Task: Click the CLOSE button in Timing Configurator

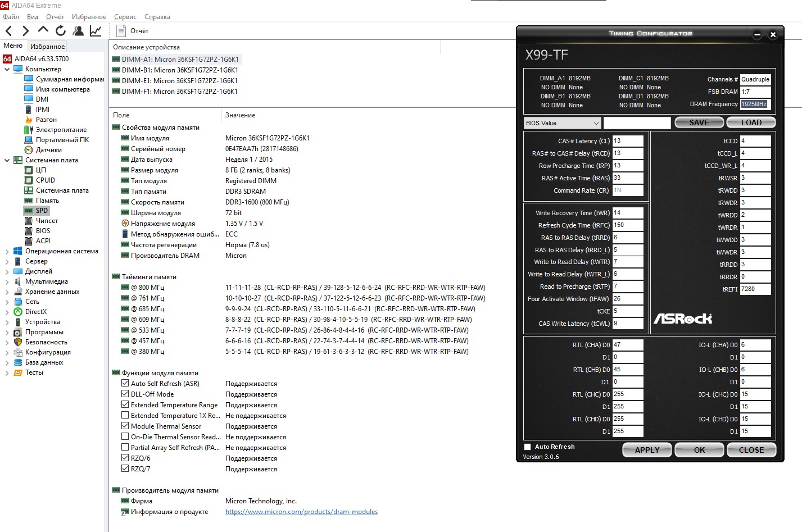Action: [751, 450]
